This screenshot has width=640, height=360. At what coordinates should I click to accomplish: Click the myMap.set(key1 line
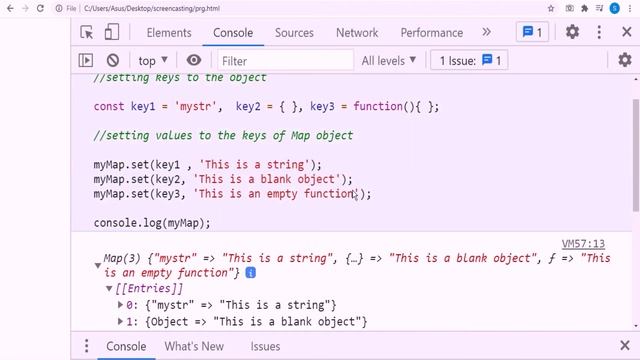click(x=207, y=164)
